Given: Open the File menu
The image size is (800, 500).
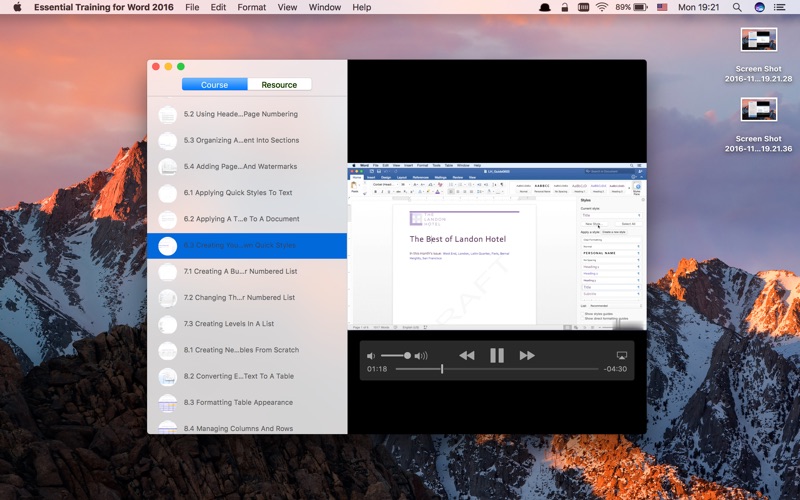Looking at the screenshot, I should click(192, 7).
